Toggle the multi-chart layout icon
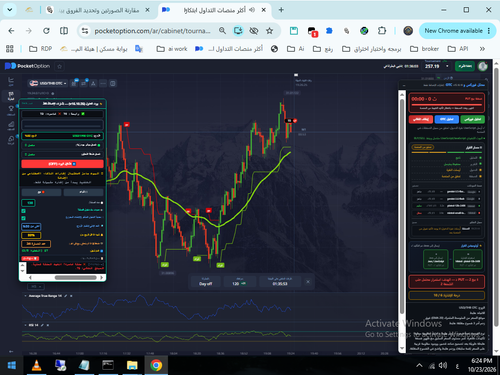500x375 pixels. pyautogui.click(x=113, y=83)
